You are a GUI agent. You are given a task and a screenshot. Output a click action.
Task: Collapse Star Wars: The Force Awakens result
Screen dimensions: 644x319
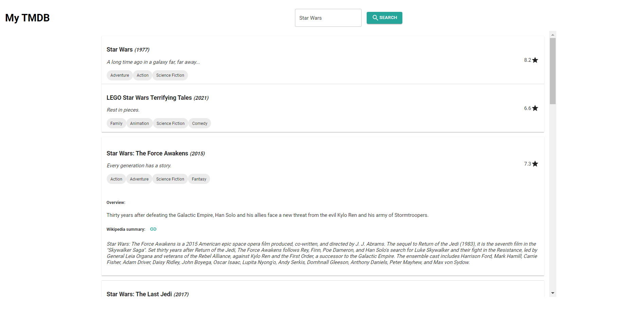tap(323, 164)
